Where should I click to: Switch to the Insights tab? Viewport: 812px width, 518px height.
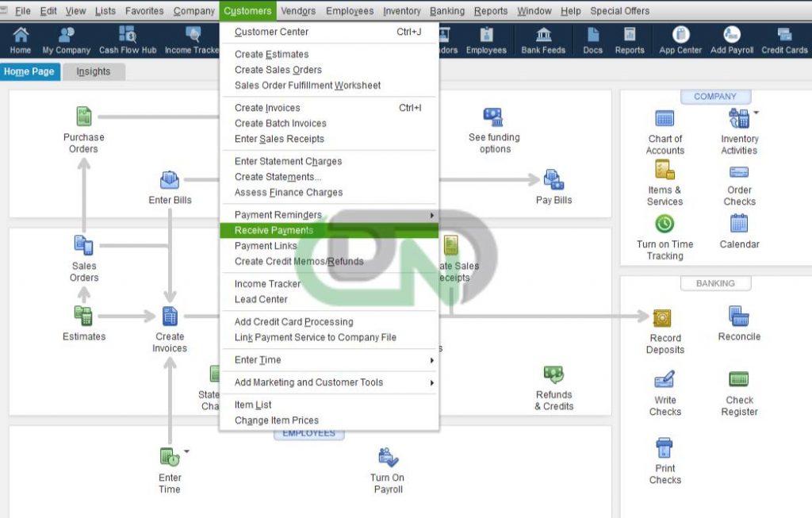pyautogui.click(x=94, y=71)
